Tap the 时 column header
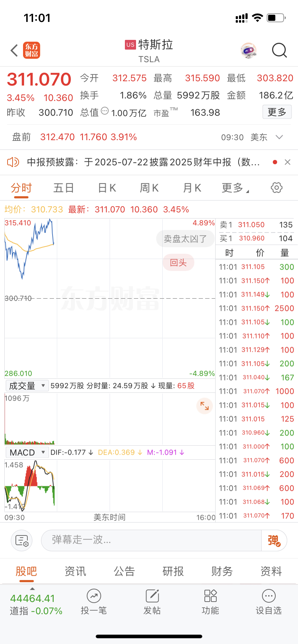The height and width of the screenshot is (644, 298). coord(229,253)
